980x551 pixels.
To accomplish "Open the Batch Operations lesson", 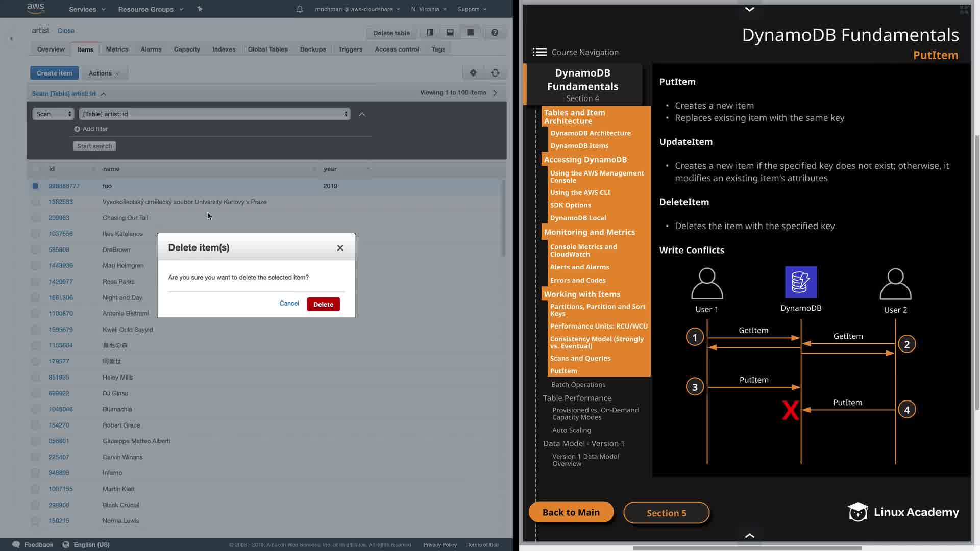I will (x=578, y=385).
